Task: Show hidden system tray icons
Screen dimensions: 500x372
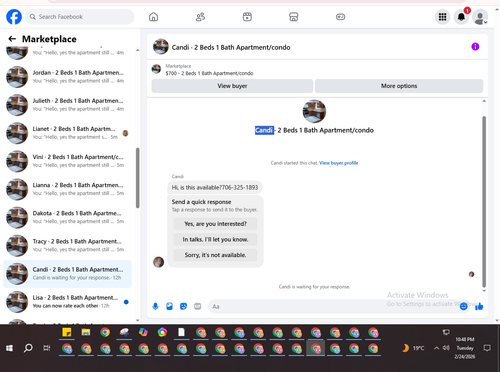Action: 436,348
